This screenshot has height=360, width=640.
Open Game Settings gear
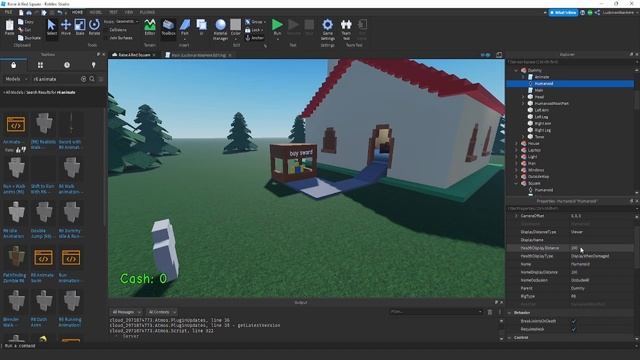(x=327, y=29)
